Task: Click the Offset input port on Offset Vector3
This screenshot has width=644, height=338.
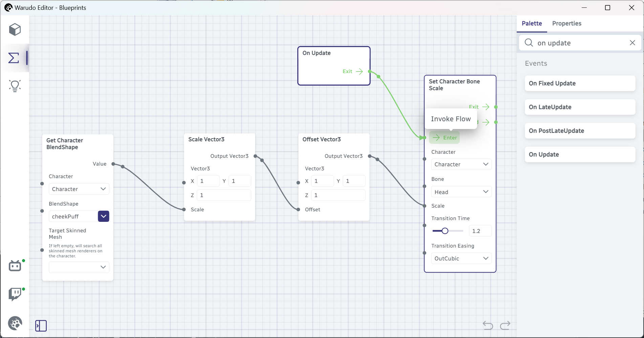Action: pos(298,210)
